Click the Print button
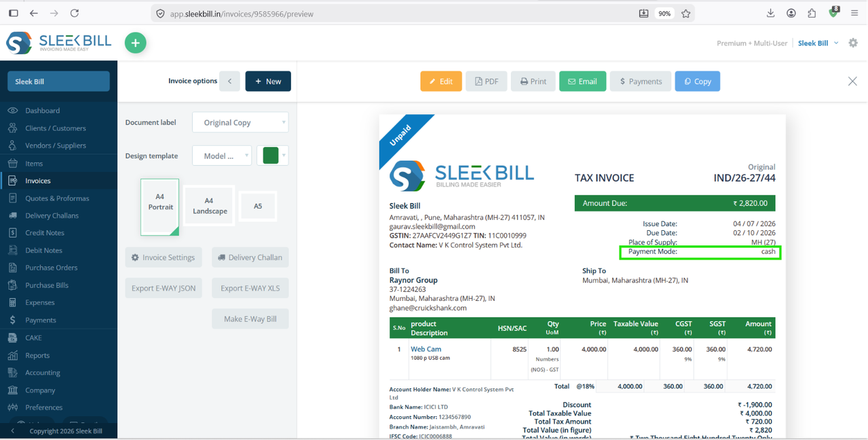 pyautogui.click(x=533, y=81)
